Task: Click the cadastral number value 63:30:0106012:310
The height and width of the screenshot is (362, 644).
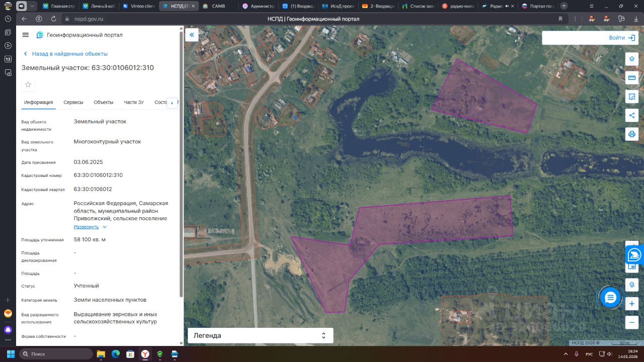Action: pyautogui.click(x=98, y=175)
